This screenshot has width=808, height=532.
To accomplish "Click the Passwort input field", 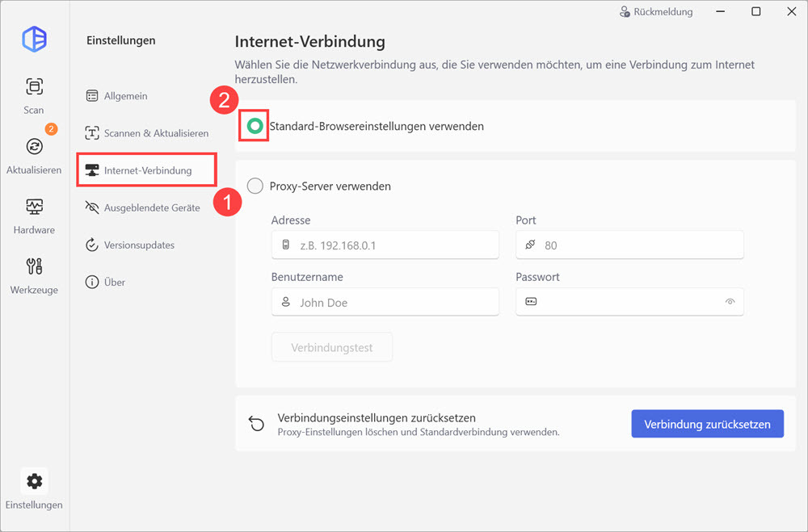I will (629, 302).
